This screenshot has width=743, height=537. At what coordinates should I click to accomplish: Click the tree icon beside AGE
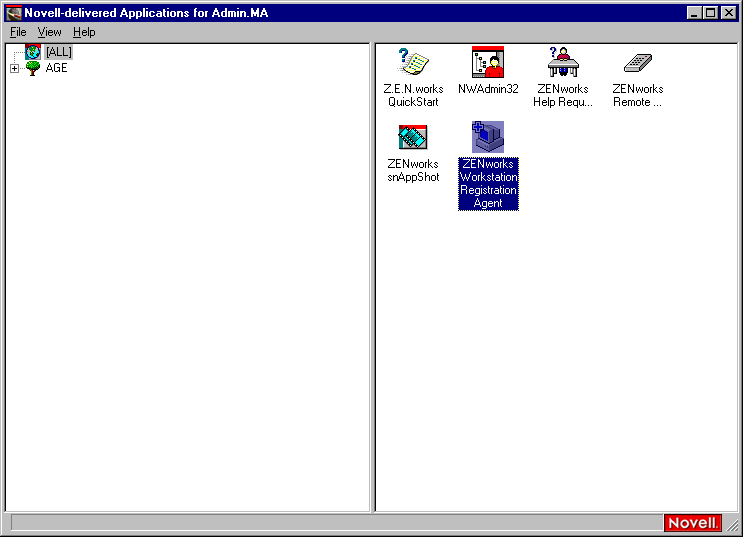pos(33,68)
